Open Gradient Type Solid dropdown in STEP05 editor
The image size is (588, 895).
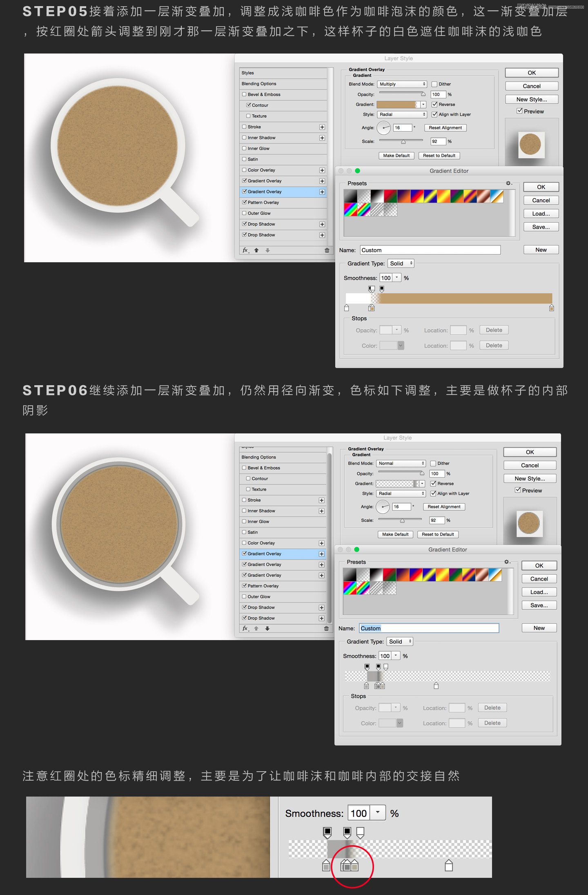click(401, 263)
